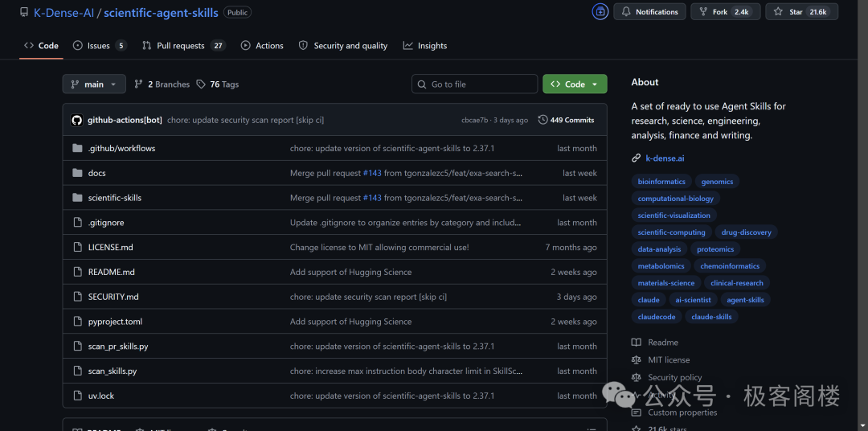Open the Change license to MIT commit message
The image size is (868, 431).
pos(379,247)
